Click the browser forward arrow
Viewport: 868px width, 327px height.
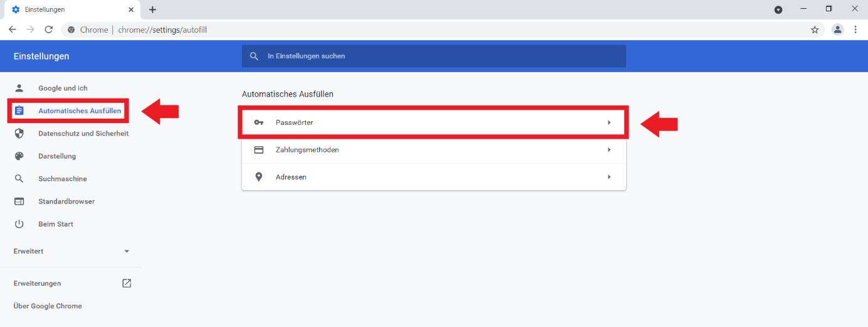(x=30, y=29)
